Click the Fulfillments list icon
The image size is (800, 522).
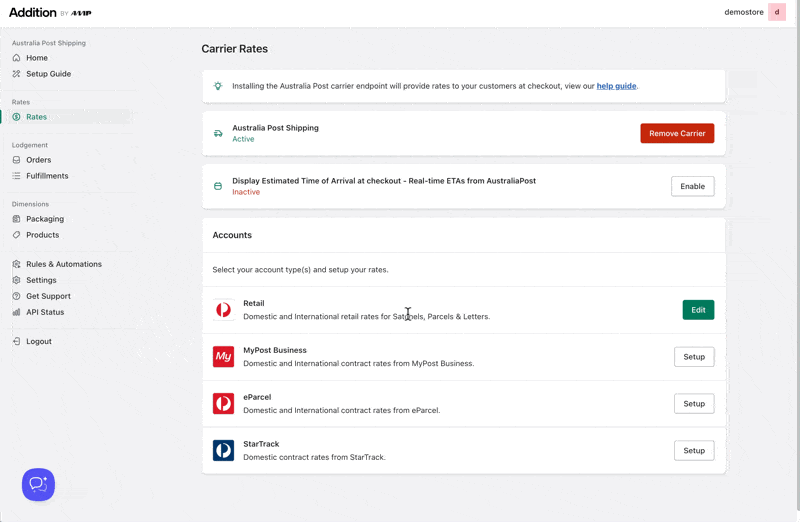[x=16, y=176]
